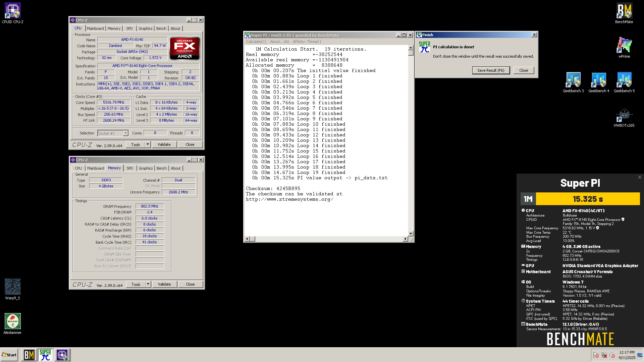
Task: Click Super PI vertical scrollbar down arrow
Action: click(x=411, y=233)
